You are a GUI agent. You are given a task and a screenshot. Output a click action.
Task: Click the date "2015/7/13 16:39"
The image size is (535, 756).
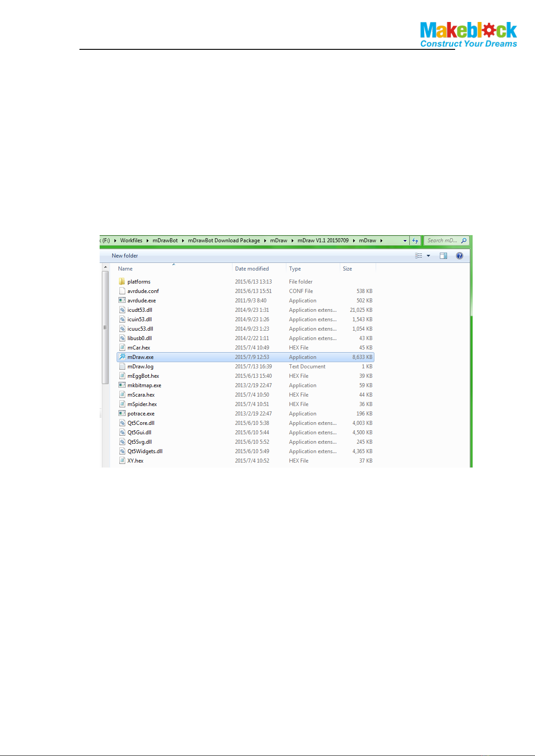(253, 367)
